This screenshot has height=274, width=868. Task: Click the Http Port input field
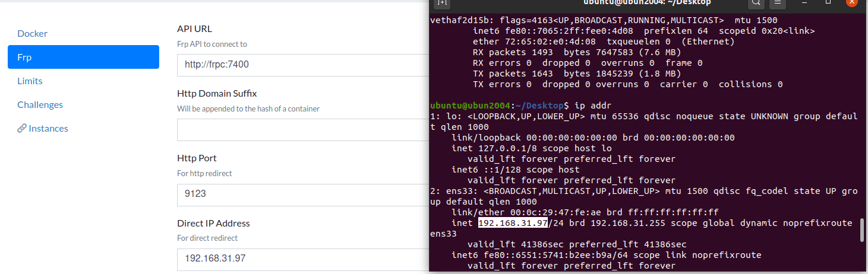[302, 195]
